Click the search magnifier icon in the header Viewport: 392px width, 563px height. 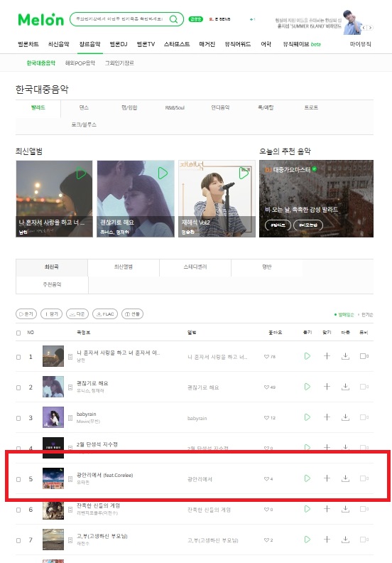click(x=173, y=19)
